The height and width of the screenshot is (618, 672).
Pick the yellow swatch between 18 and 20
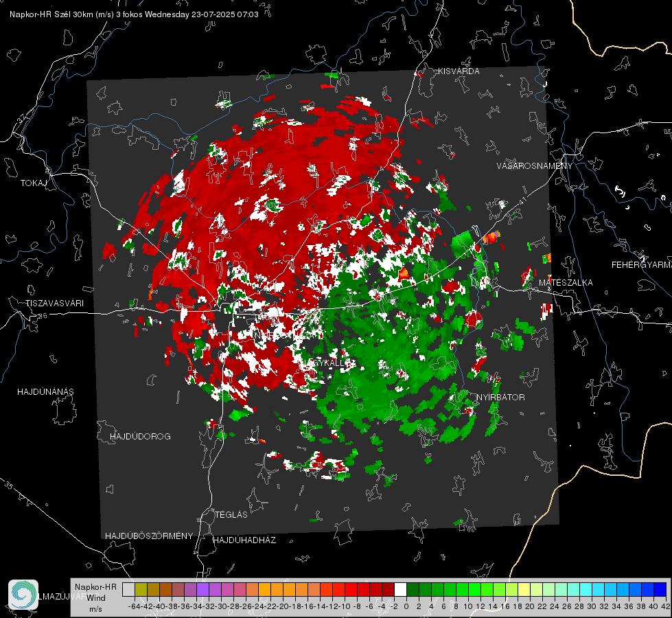(524, 589)
